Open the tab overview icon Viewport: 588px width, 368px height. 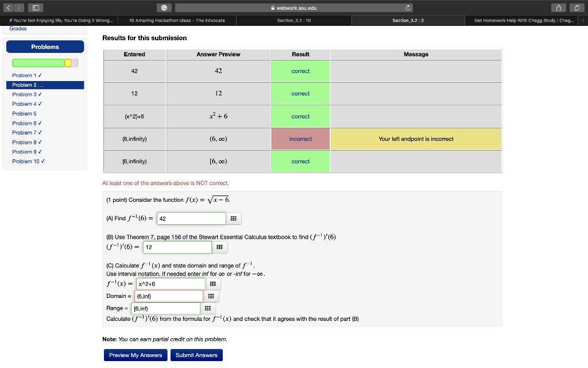pyautogui.click(x=578, y=7)
